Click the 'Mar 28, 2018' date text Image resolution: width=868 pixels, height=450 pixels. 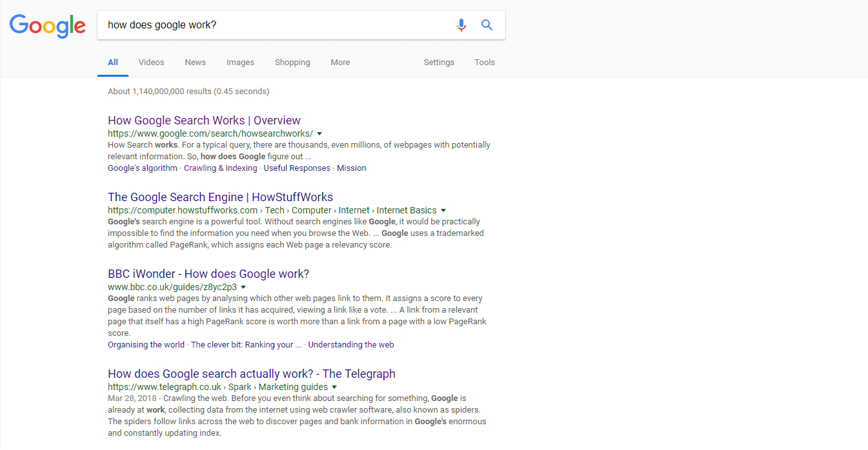131,399
